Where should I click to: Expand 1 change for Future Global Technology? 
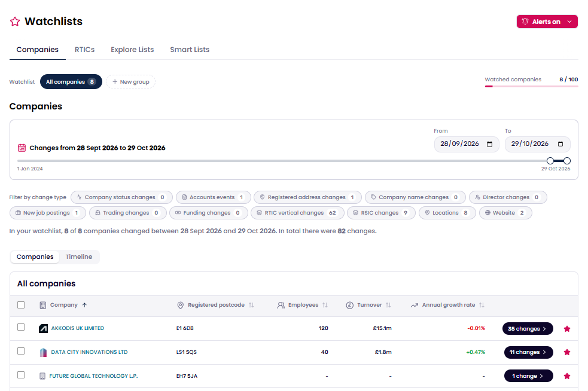[x=528, y=376]
